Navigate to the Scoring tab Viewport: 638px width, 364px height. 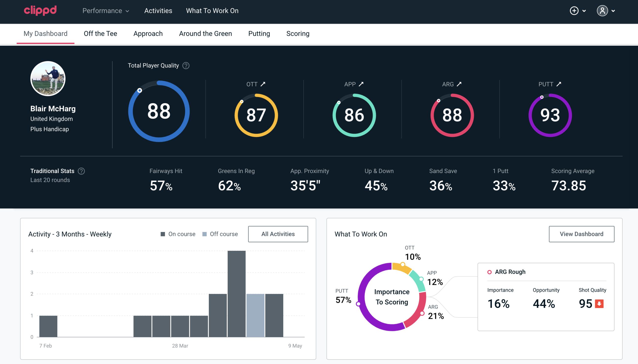298,33
